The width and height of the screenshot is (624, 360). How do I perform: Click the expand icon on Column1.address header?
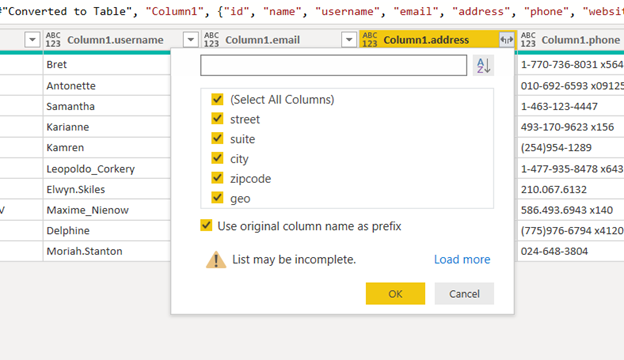pyautogui.click(x=507, y=40)
